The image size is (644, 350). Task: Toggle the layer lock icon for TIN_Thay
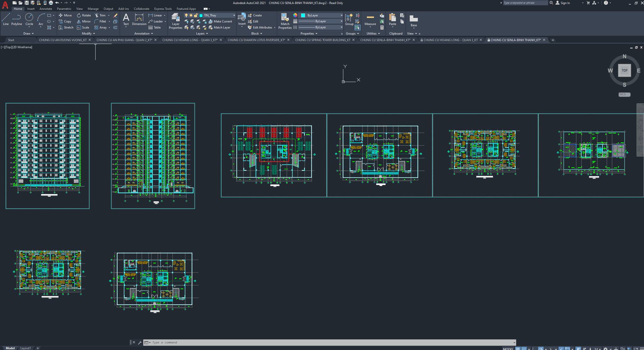pos(196,15)
